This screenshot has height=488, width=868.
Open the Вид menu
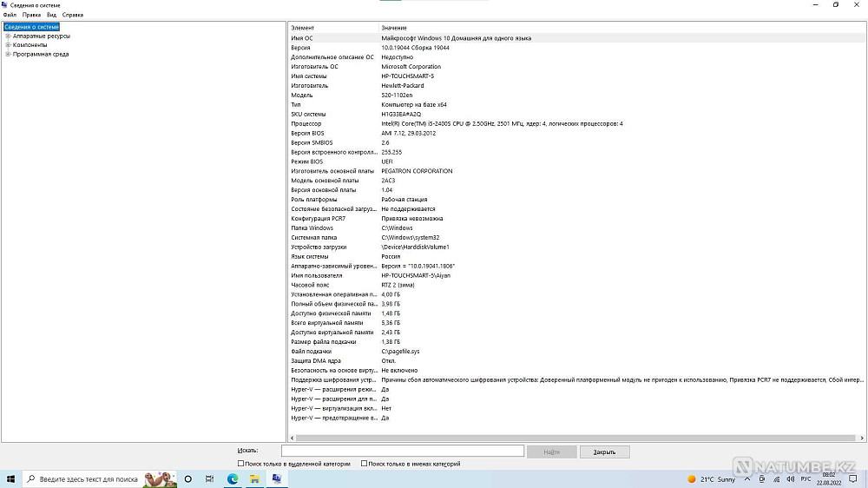51,15
